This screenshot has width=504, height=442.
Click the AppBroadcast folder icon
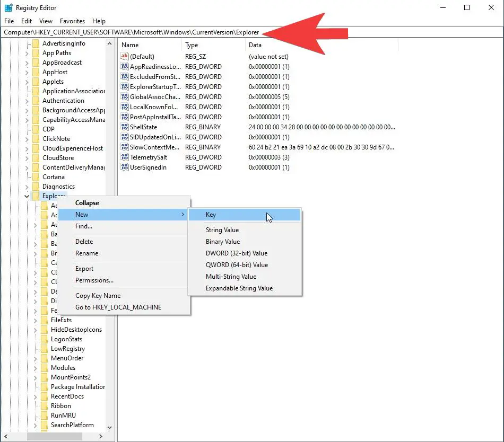36,63
